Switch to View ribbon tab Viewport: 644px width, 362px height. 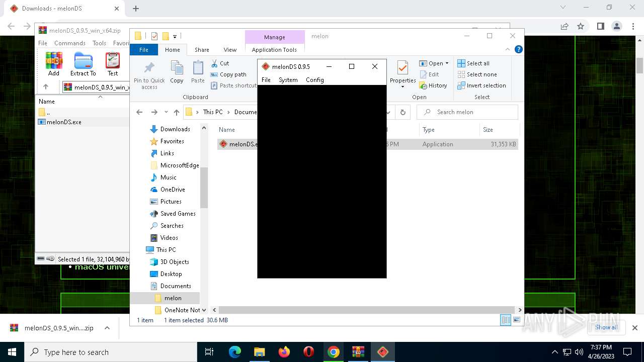coord(230,50)
